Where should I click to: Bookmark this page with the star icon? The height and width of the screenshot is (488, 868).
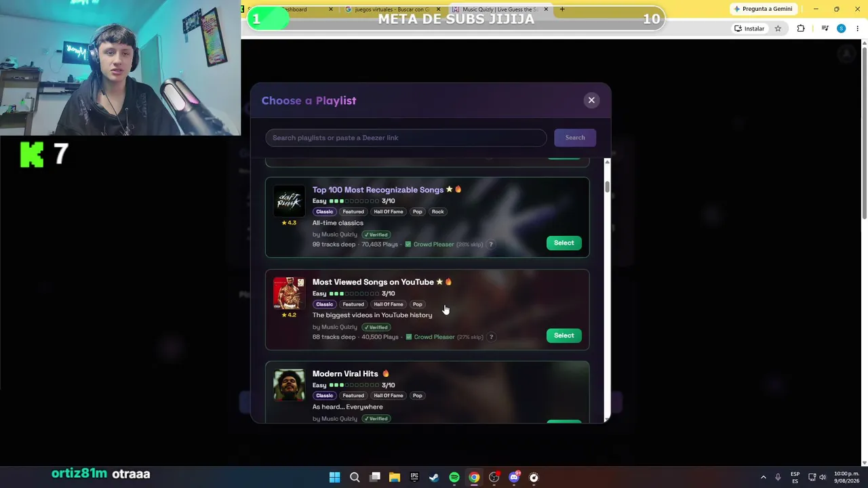[778, 28]
